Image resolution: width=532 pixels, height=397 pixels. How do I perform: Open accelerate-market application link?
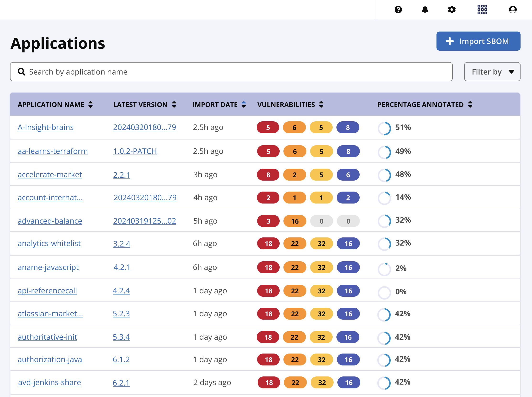pos(50,174)
